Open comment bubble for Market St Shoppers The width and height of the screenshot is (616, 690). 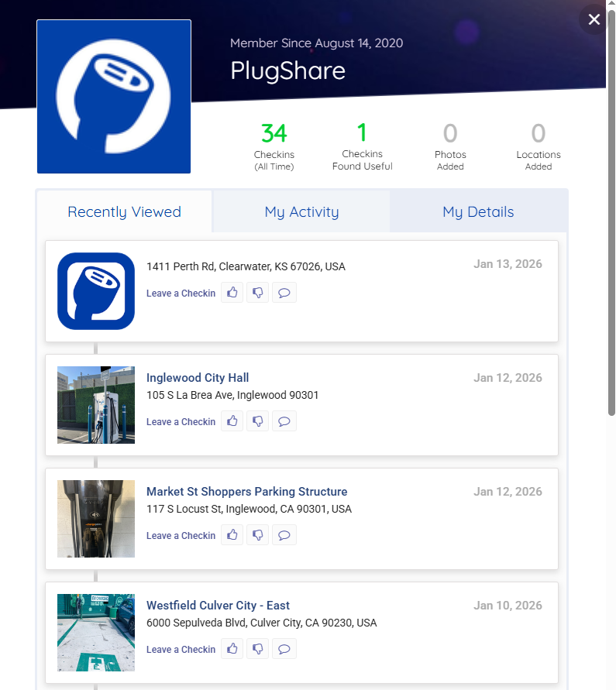point(284,535)
